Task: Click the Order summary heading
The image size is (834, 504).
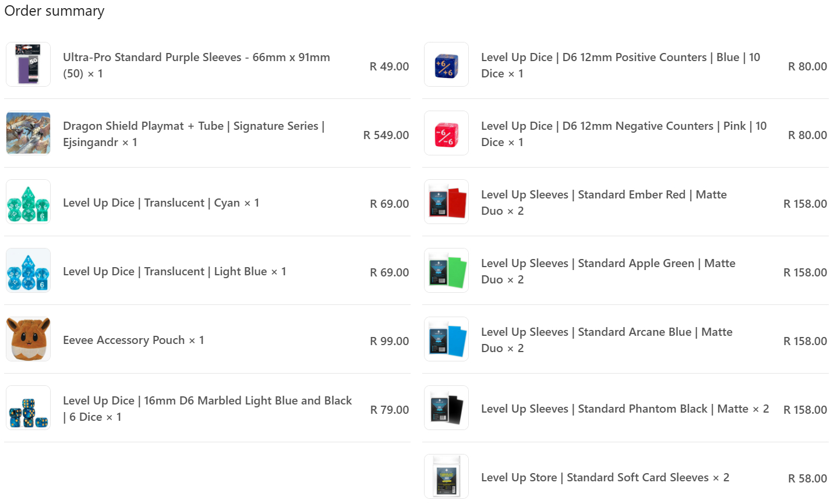Action: point(54,11)
